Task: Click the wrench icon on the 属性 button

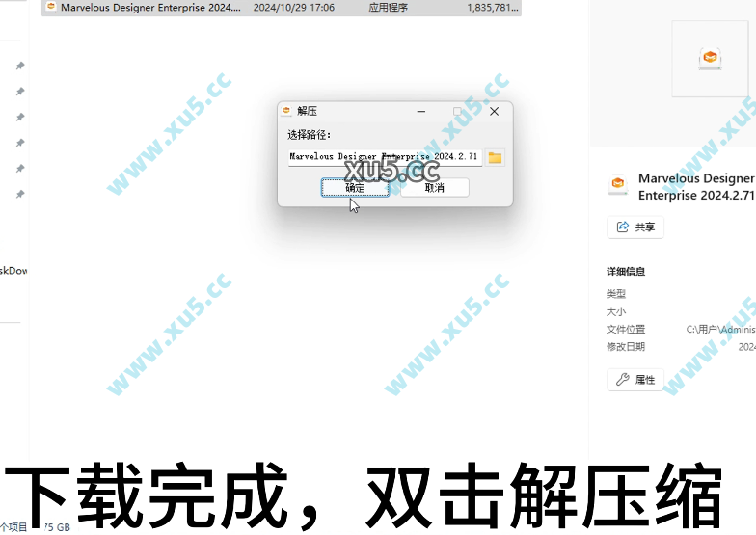Action: (623, 380)
